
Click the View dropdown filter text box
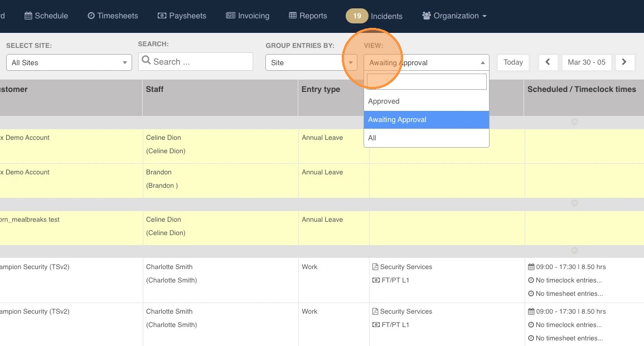click(427, 82)
